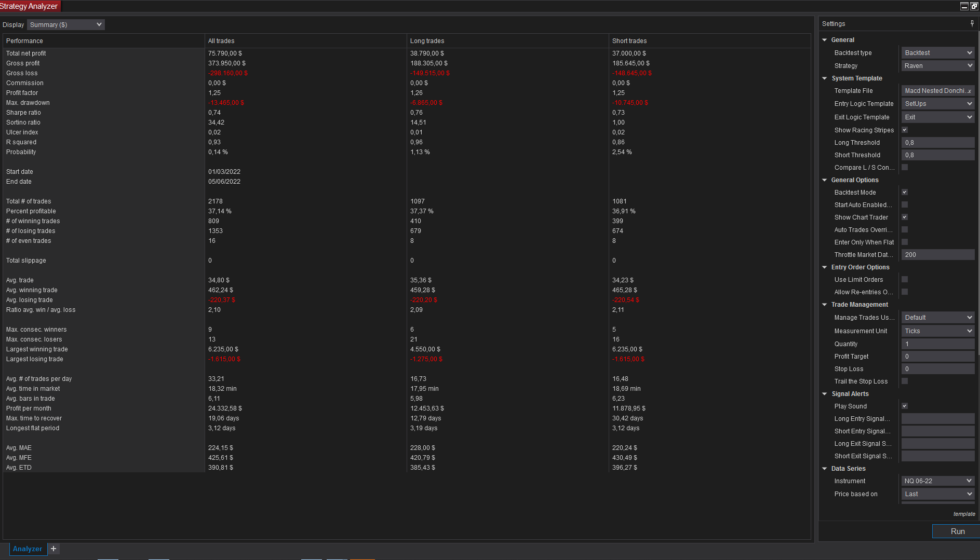Open the Strategy Raven dropdown
The height and width of the screenshot is (560, 980).
click(938, 66)
